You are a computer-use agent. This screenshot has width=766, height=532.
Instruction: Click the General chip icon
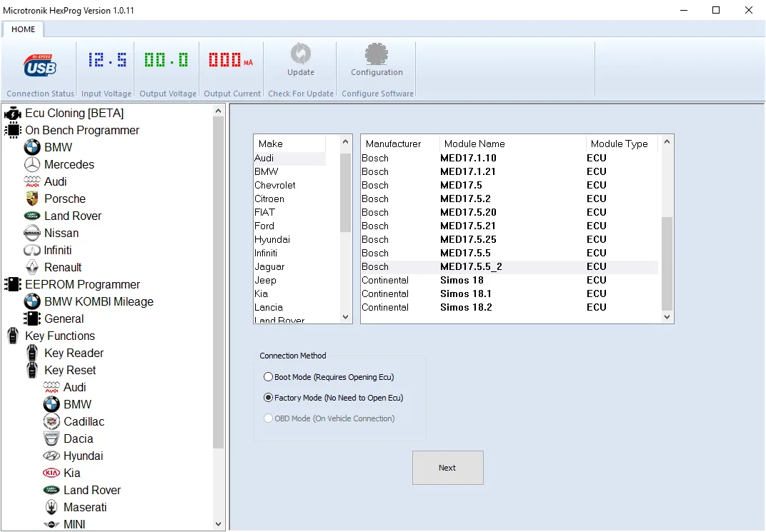(x=32, y=318)
